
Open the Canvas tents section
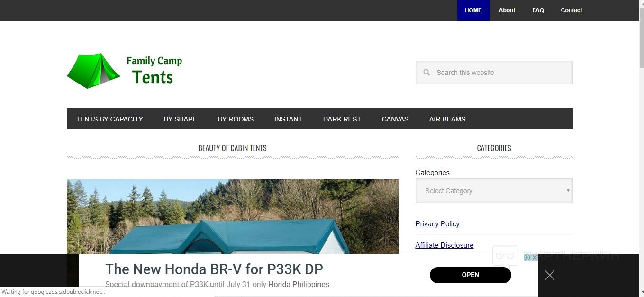pyautogui.click(x=395, y=119)
